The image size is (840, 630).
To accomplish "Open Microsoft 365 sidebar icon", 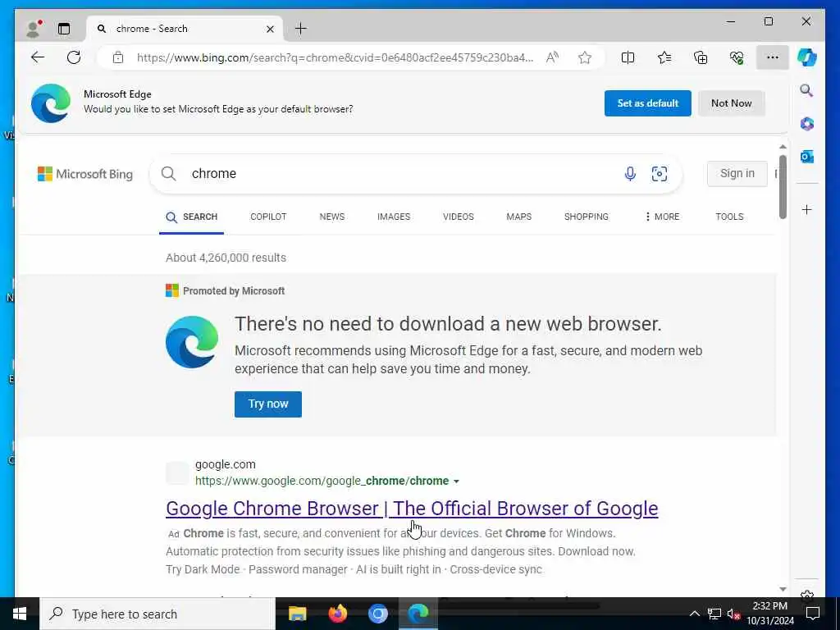I will click(807, 124).
